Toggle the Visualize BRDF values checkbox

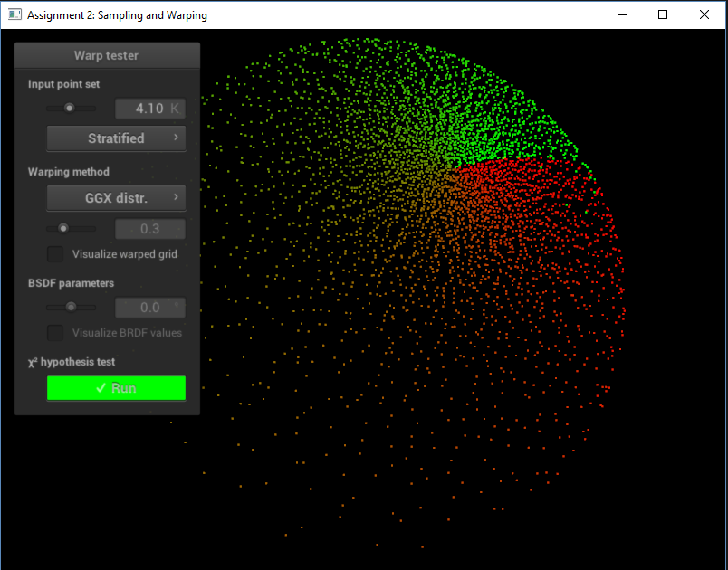click(x=55, y=333)
